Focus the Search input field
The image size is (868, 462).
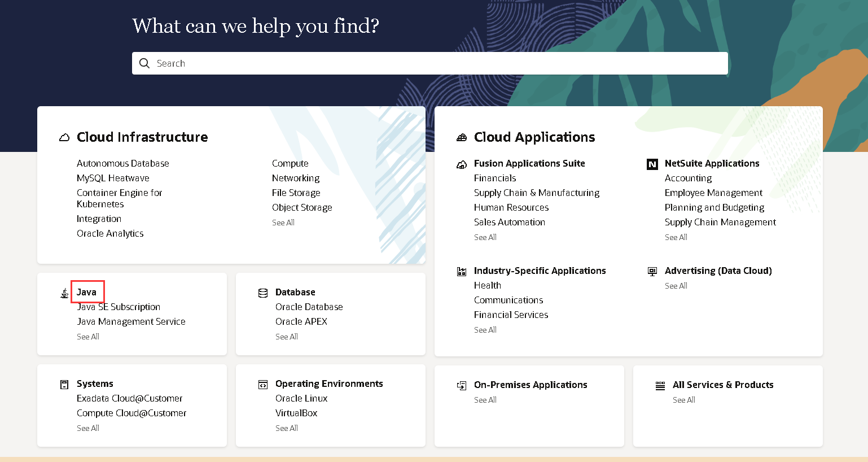click(x=430, y=63)
